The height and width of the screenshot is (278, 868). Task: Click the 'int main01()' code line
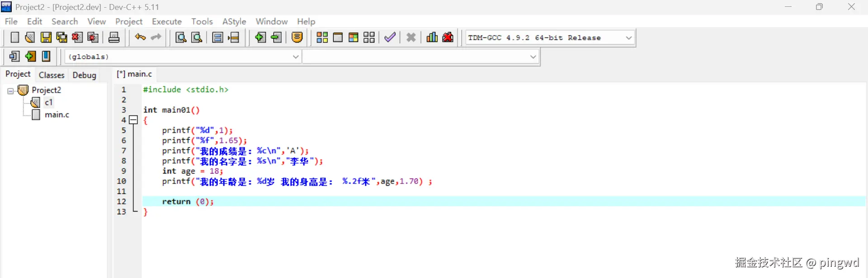[x=171, y=110]
